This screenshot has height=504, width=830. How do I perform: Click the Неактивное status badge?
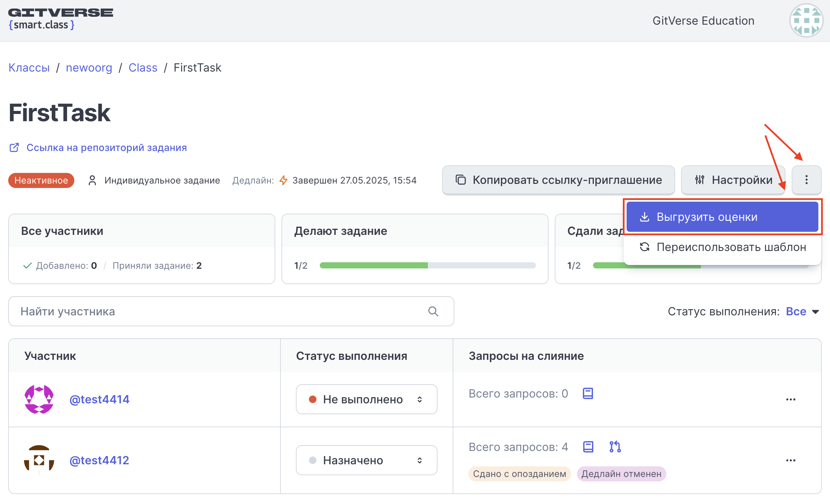tap(41, 180)
